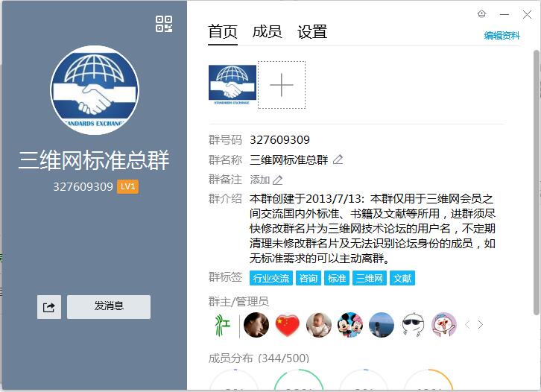
Task: Switch to the 设置 tab
Action: [x=312, y=32]
